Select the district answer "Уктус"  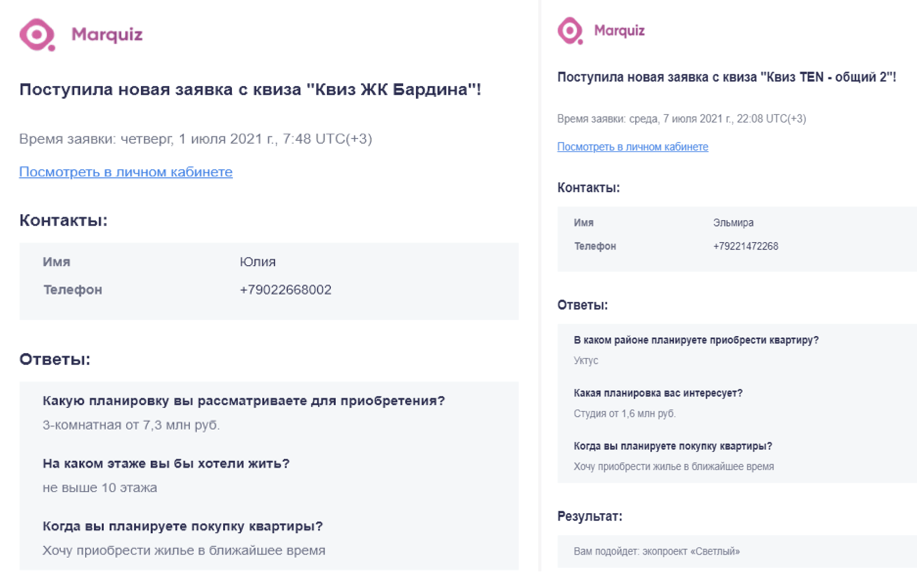click(586, 361)
